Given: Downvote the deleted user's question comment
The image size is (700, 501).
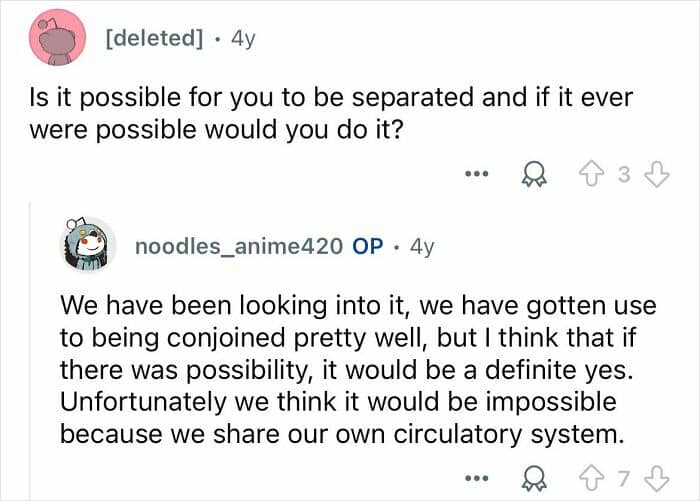Looking at the screenshot, I should (x=658, y=175).
